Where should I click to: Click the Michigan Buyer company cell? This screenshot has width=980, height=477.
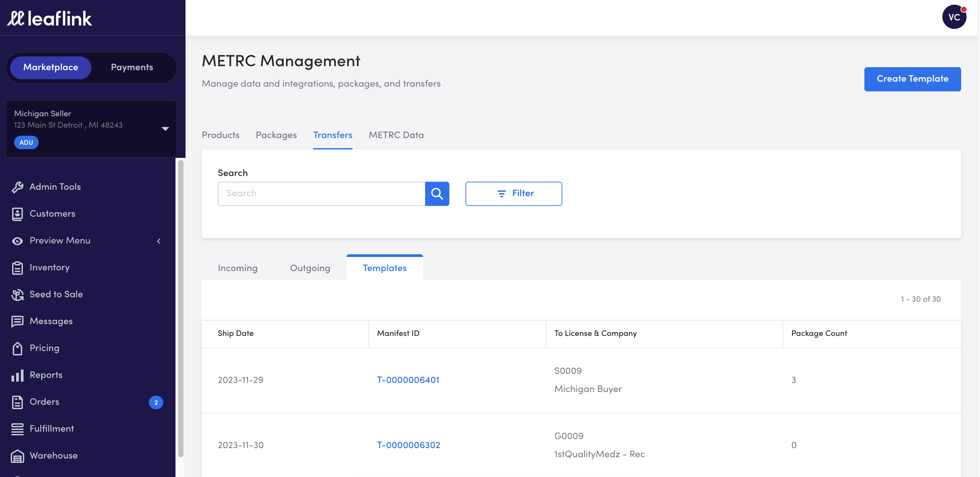click(x=588, y=389)
